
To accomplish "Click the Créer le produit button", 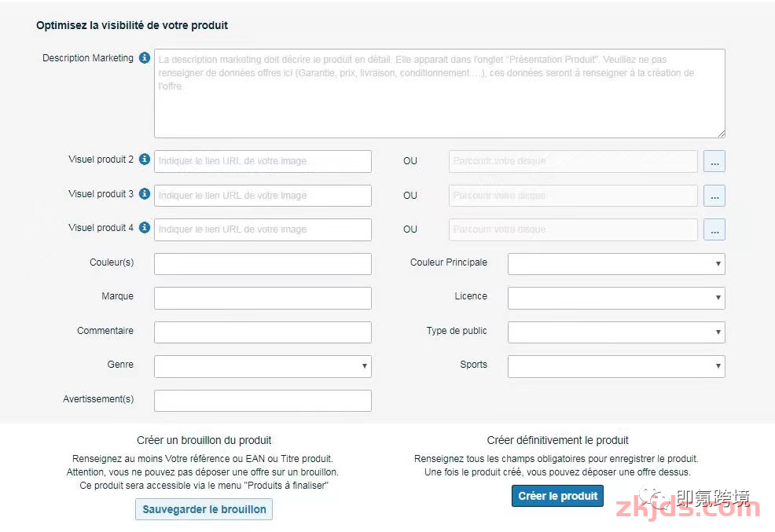I will 557,496.
